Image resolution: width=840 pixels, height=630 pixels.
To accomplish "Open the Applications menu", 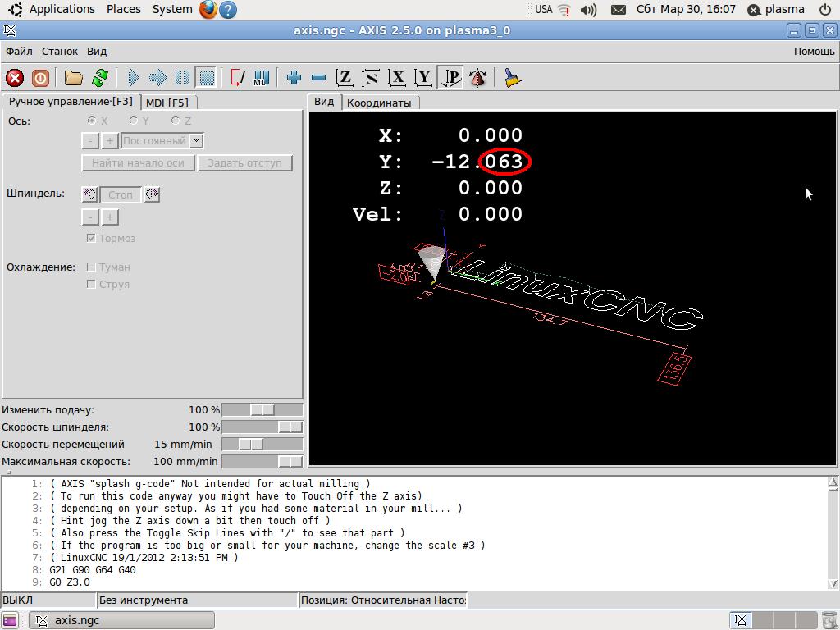I will tap(62, 9).
